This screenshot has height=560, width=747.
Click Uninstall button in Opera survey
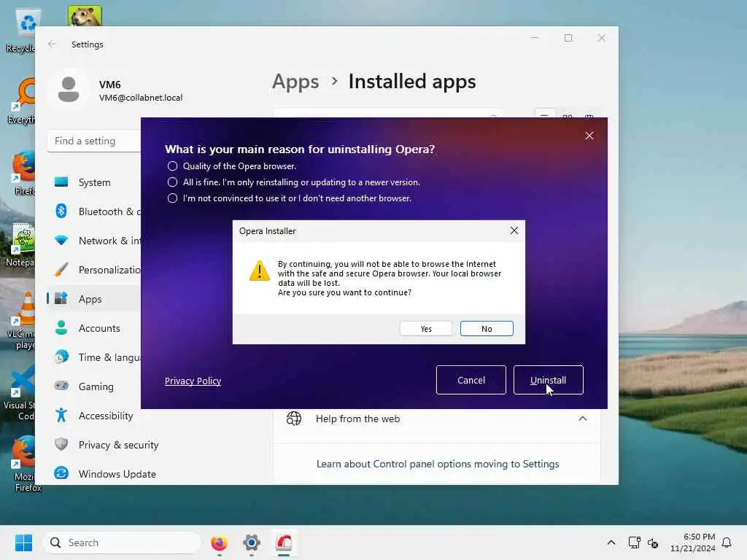click(548, 380)
